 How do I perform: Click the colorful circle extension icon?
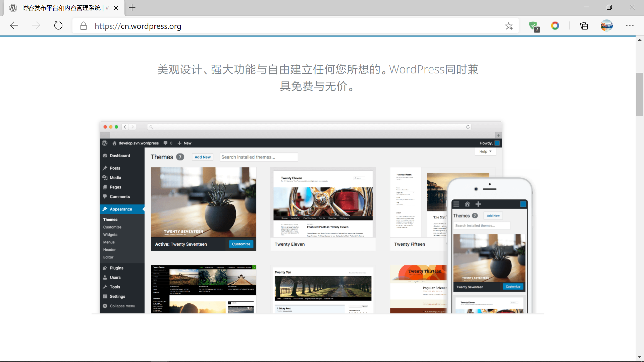coord(555,25)
